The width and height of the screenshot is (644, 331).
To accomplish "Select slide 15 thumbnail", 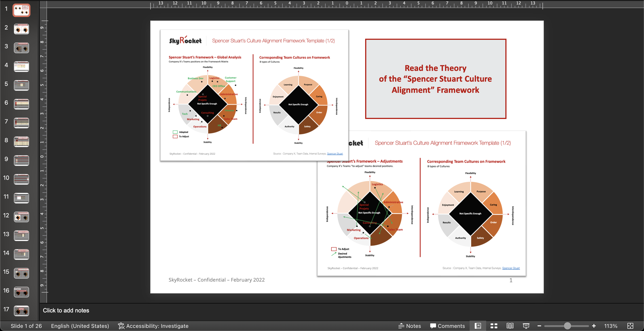I will (21, 273).
